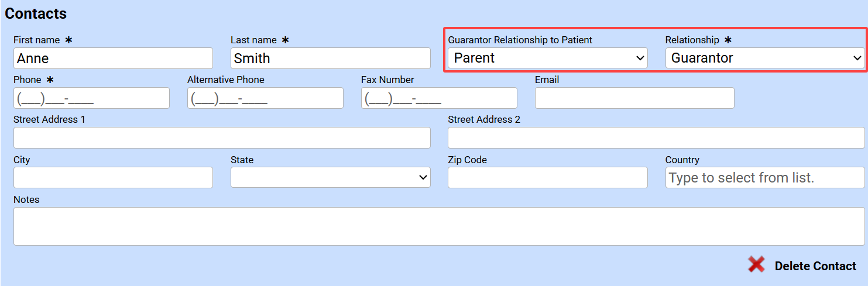
Task: Open the Relationship dropdown showing Guarantor
Action: point(764,58)
